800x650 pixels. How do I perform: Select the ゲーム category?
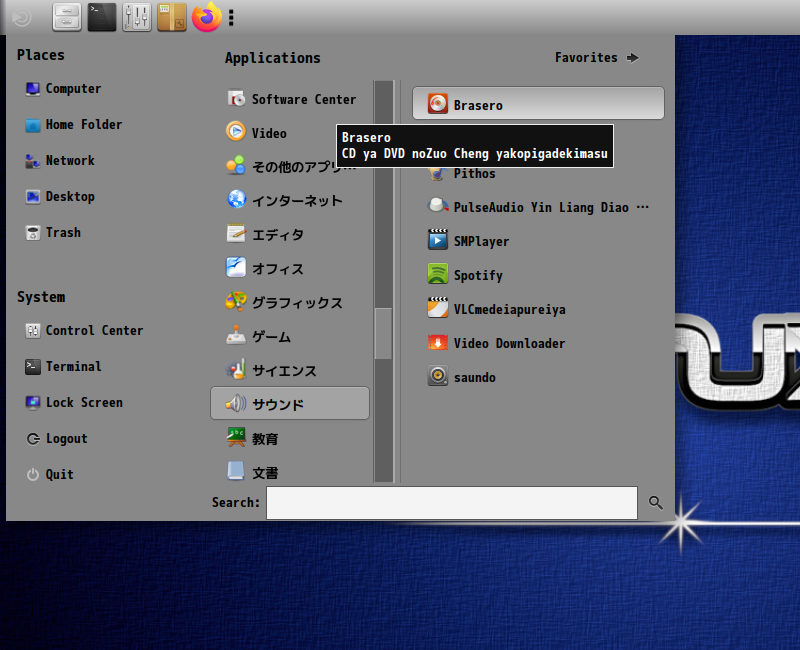(290, 337)
